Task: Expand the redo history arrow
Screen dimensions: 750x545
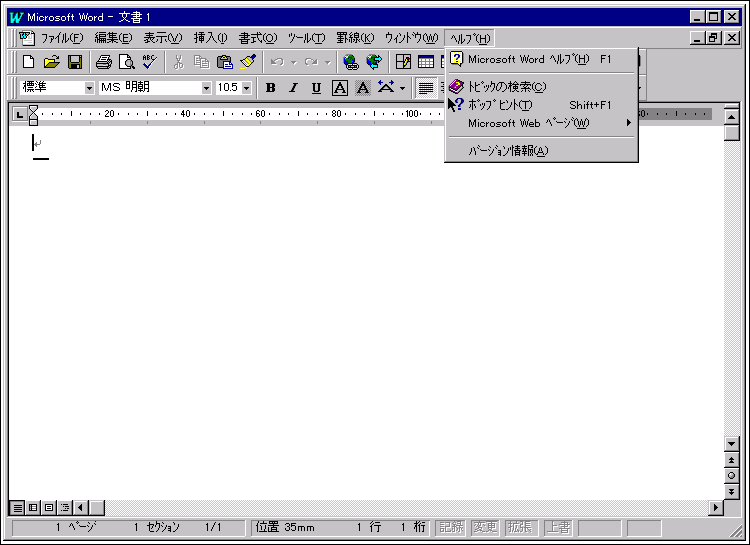Action: point(328,62)
